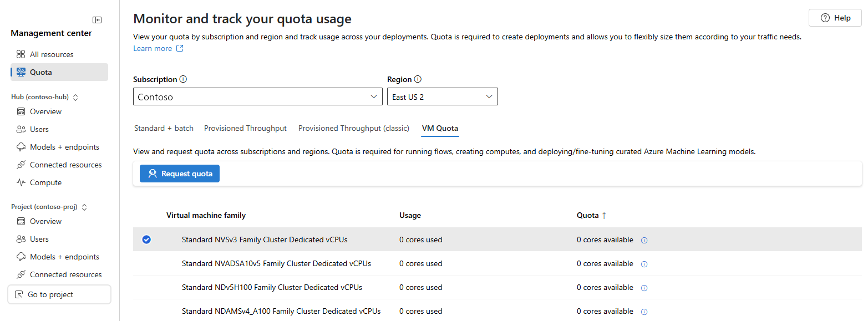Viewport: 868px width, 321px height.
Task: Click the Go to project button
Action: 59,294
